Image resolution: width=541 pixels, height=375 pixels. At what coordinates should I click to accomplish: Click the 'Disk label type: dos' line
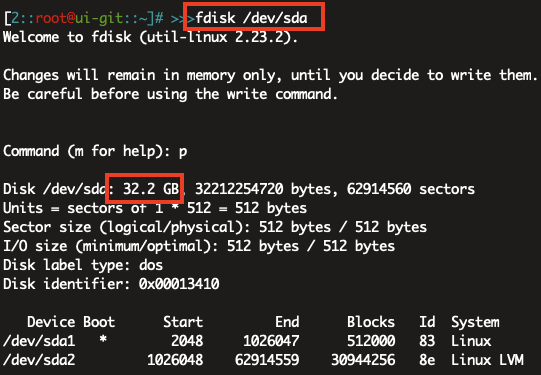click(83, 265)
